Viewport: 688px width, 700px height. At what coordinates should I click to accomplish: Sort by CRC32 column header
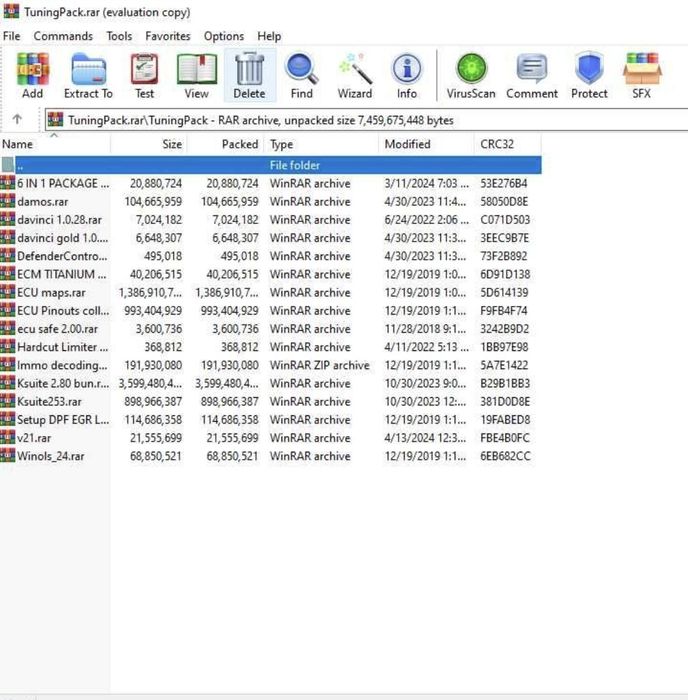[508, 144]
